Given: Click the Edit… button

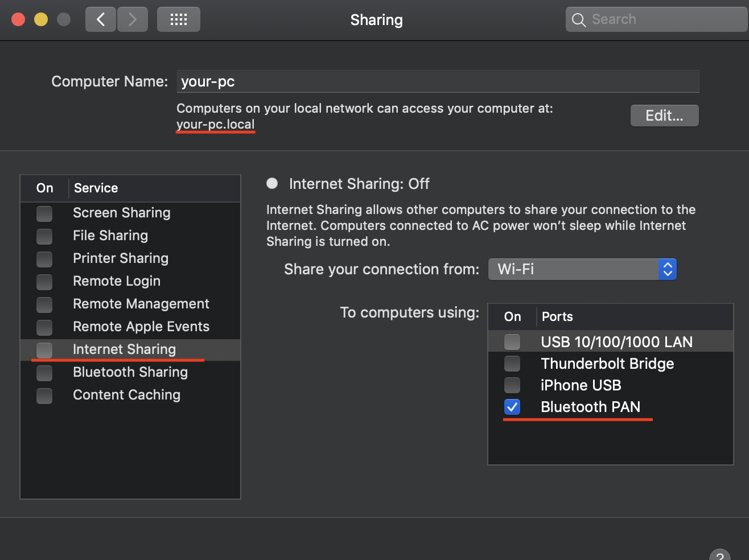Looking at the screenshot, I should pos(664,116).
